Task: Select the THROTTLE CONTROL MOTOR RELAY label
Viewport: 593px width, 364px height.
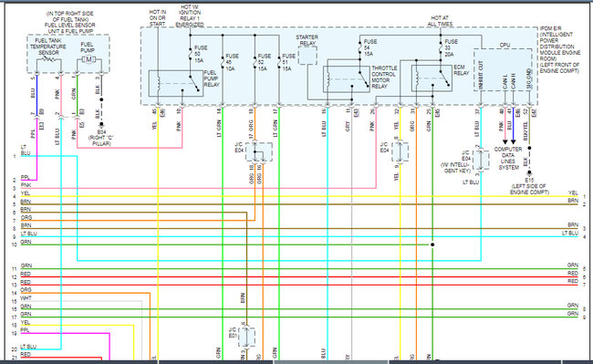Action: coord(384,78)
